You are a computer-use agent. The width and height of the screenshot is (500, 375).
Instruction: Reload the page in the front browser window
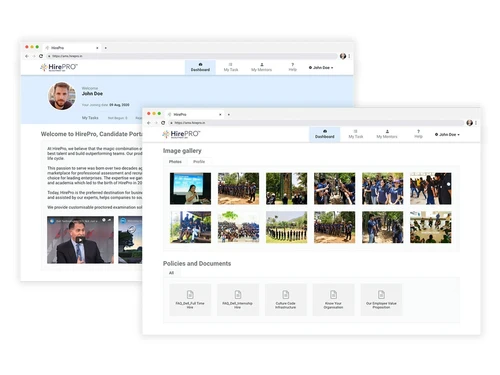[x=163, y=123]
